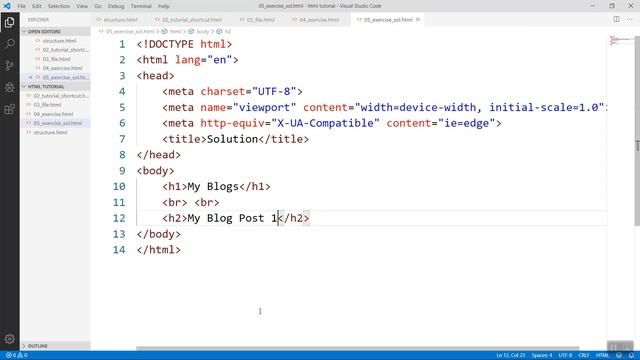
Task: Click the HTML language mode status entry
Action: [x=602, y=355]
